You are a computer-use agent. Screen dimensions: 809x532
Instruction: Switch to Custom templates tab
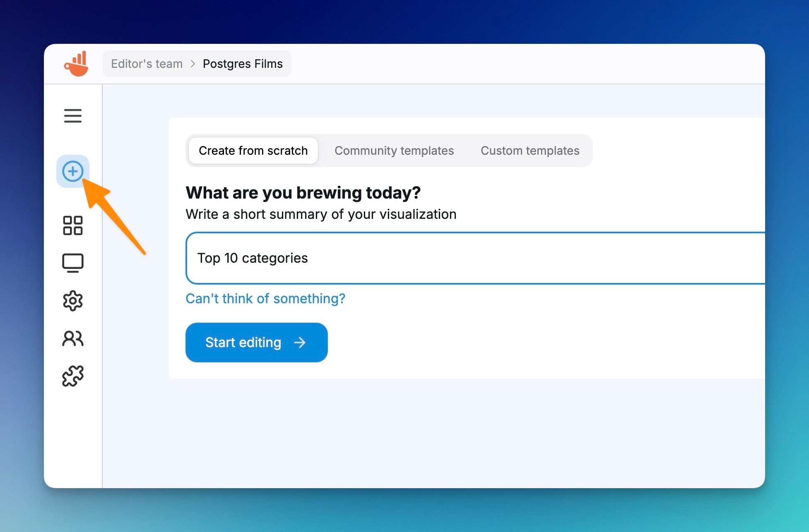(x=530, y=151)
